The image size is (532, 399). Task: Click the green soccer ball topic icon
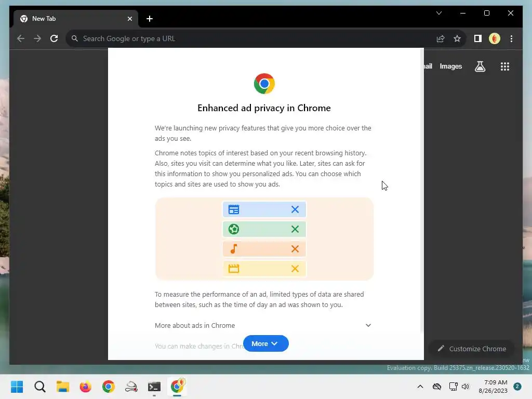pyautogui.click(x=234, y=229)
